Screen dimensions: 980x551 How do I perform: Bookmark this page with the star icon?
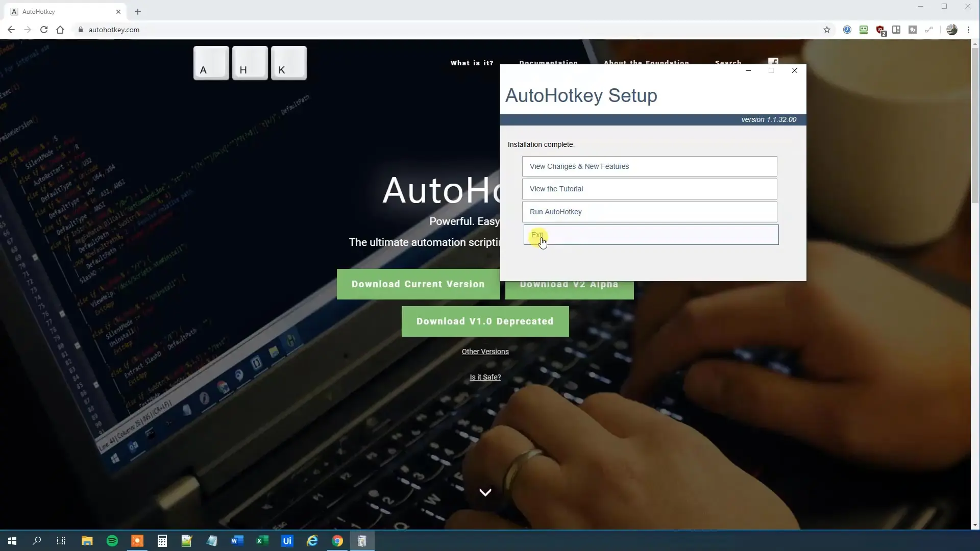[827, 30]
